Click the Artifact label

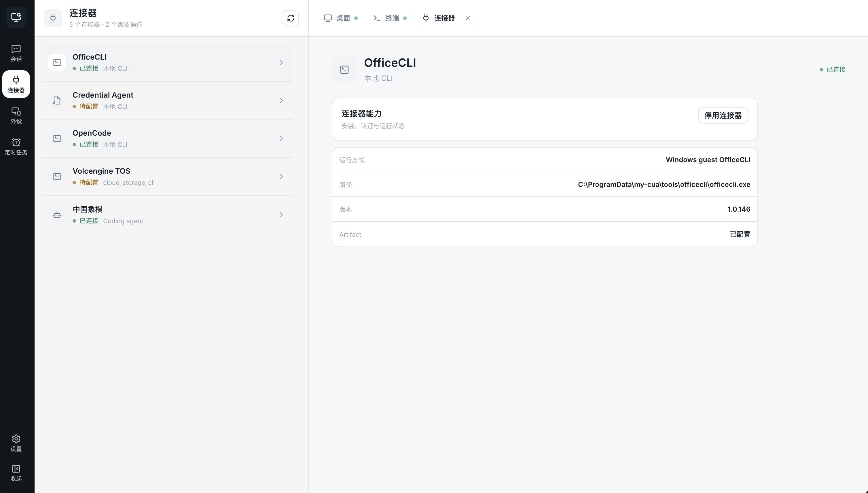350,234
